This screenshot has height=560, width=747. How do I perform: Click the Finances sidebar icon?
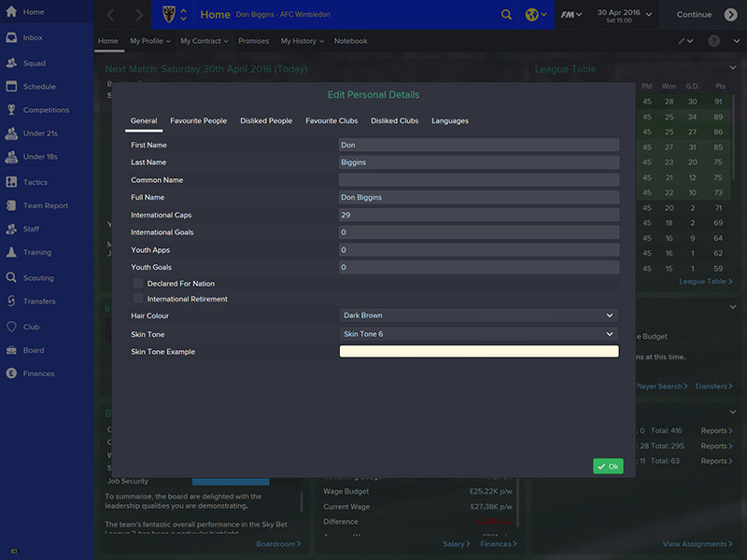click(11, 374)
